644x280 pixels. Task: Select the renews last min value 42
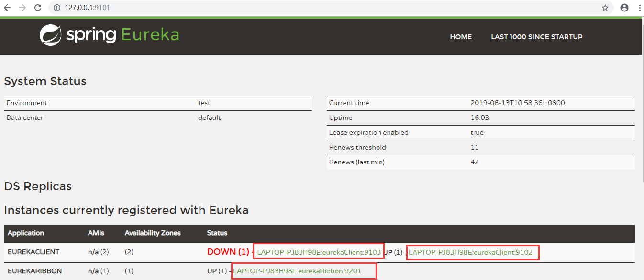pos(475,162)
